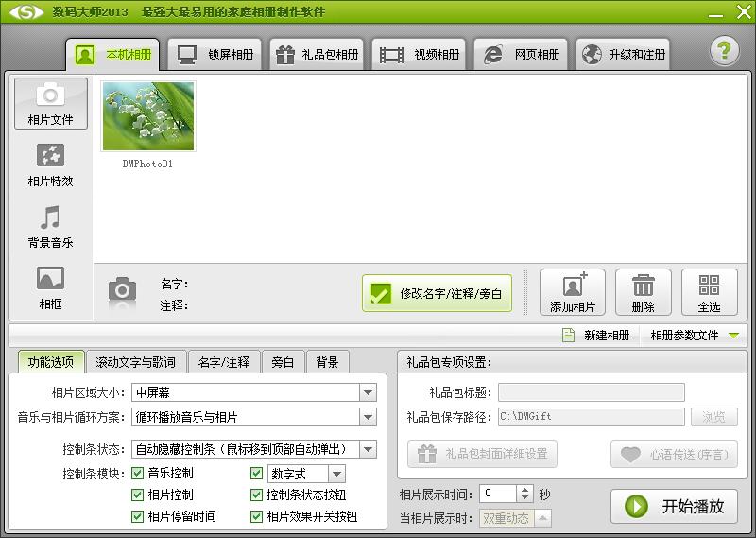Viewport: 756px width, 538px height.
Task: Increase 相片展示时间 with the up arrow
Action: [525, 489]
